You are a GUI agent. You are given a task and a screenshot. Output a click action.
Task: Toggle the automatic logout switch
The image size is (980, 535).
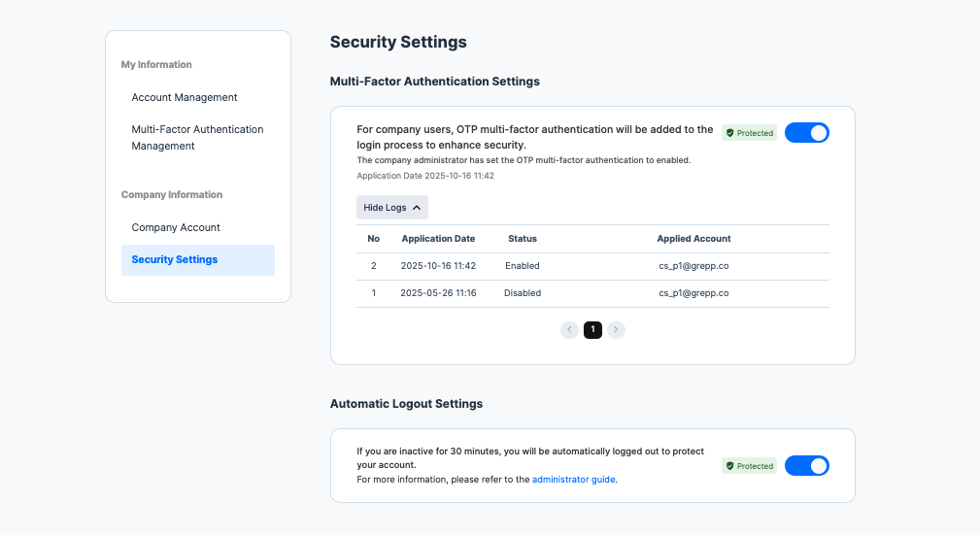[x=807, y=466]
